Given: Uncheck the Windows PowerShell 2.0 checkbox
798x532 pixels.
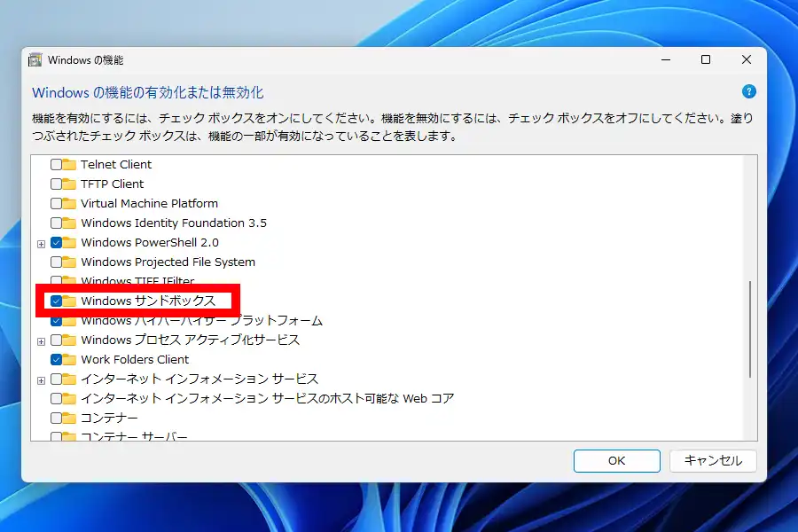Looking at the screenshot, I should tap(56, 242).
